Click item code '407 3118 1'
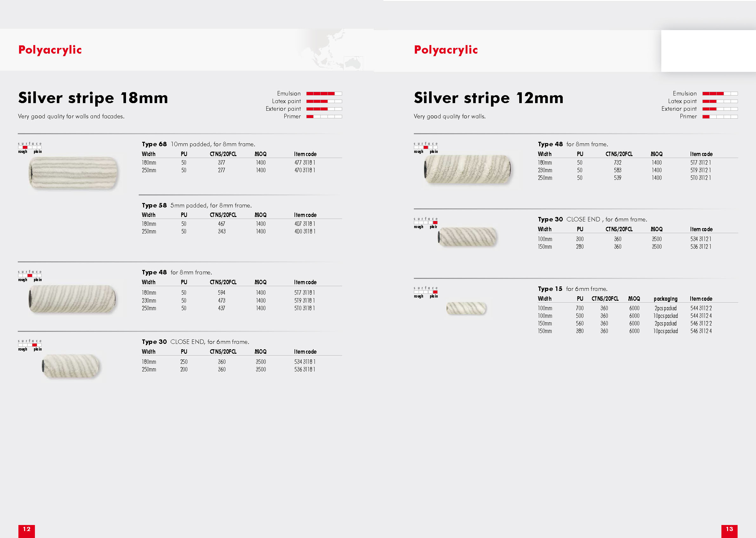Image resolution: width=756 pixels, height=538 pixels. coord(305,224)
